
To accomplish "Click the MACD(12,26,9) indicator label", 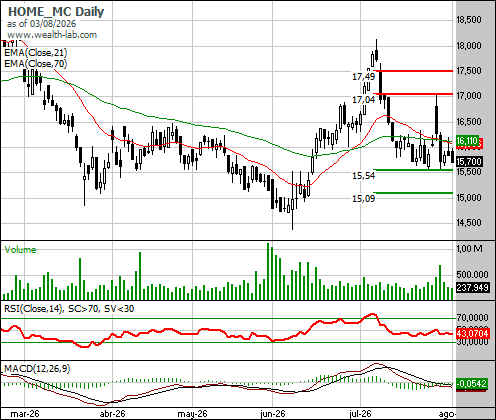I will [37, 369].
